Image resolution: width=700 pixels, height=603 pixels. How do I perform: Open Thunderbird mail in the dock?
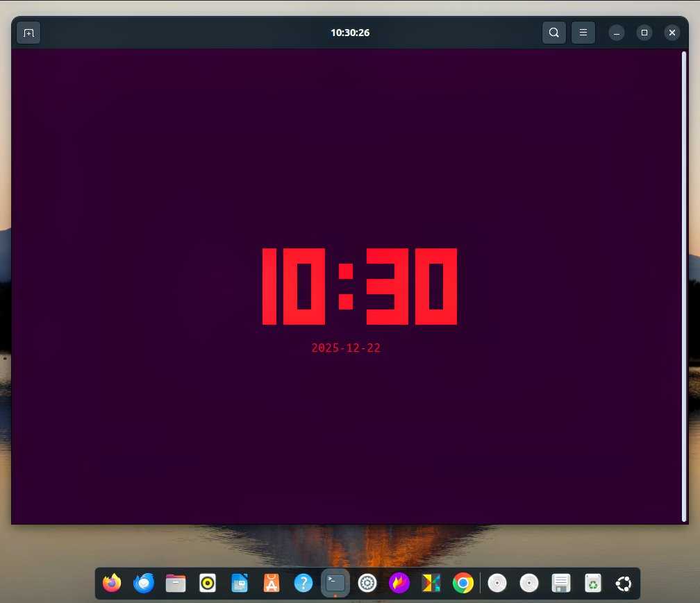[144, 583]
